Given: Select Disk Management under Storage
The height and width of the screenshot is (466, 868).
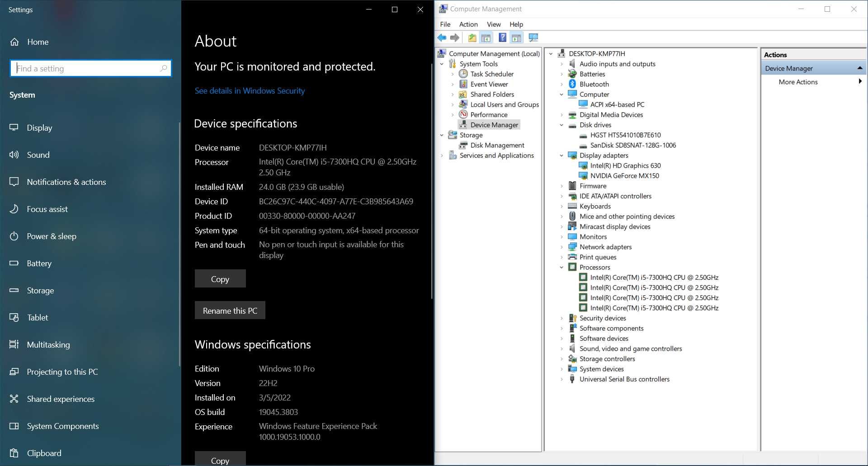Looking at the screenshot, I should click(497, 145).
